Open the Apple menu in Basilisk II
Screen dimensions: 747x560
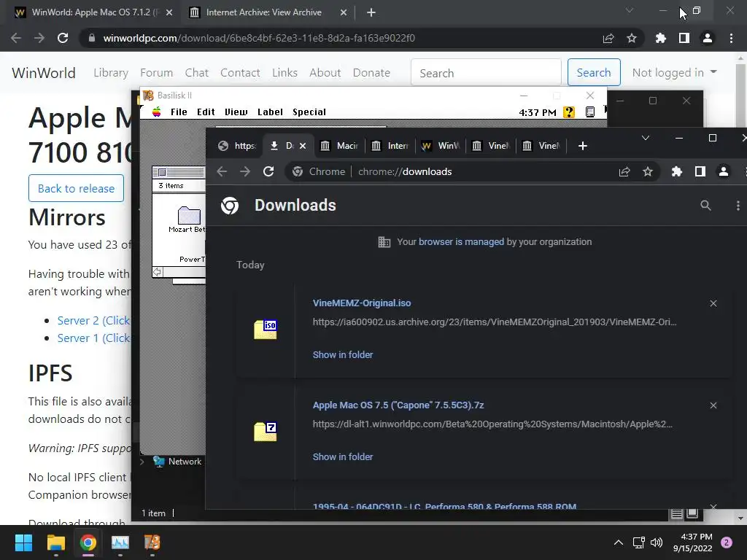click(156, 112)
